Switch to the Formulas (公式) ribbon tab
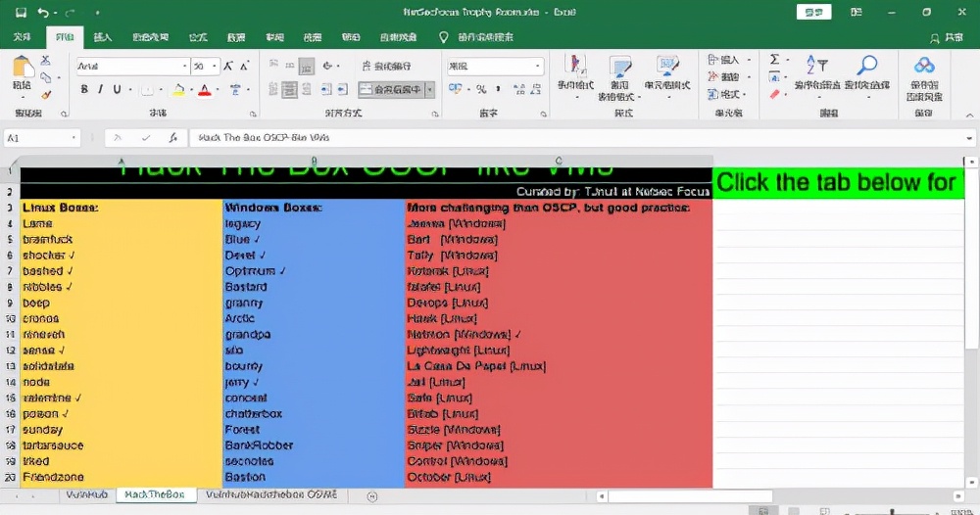980x515 pixels. (198, 37)
